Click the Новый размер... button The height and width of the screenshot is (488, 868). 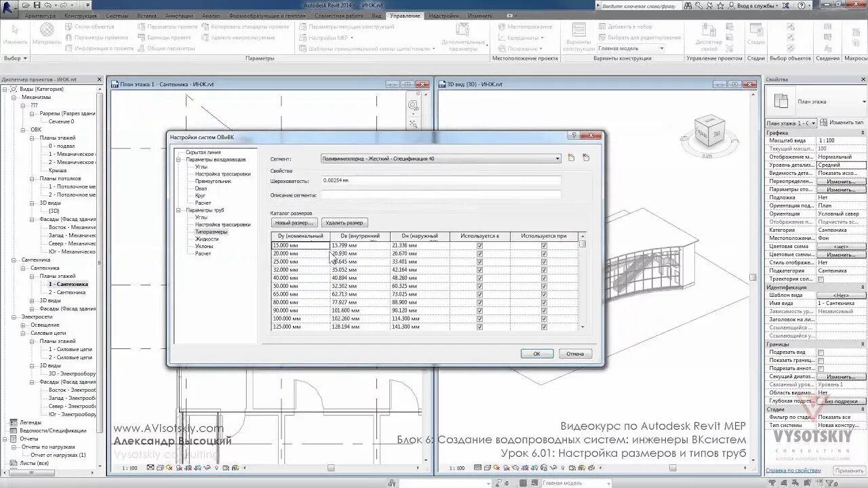(x=294, y=222)
